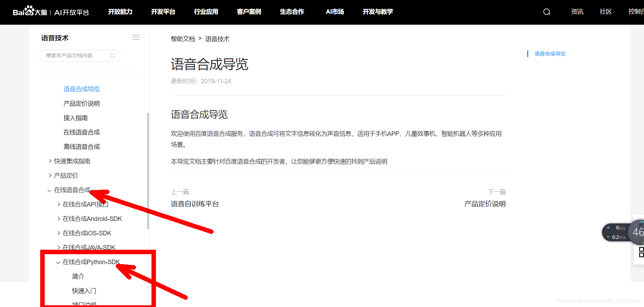This screenshot has width=644, height=307.
Task: Open the search magnifier in top bar
Action: [547, 12]
